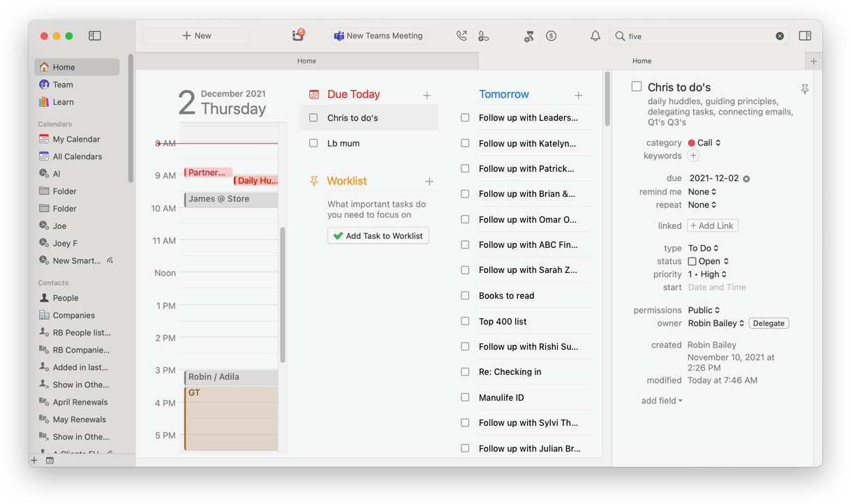Open the remind me None dropdown
The height and width of the screenshot is (504, 851).
(x=702, y=192)
